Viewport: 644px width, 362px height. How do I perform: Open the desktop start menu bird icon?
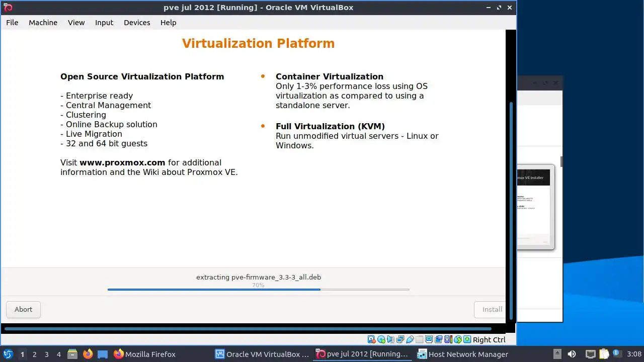pos(8,354)
